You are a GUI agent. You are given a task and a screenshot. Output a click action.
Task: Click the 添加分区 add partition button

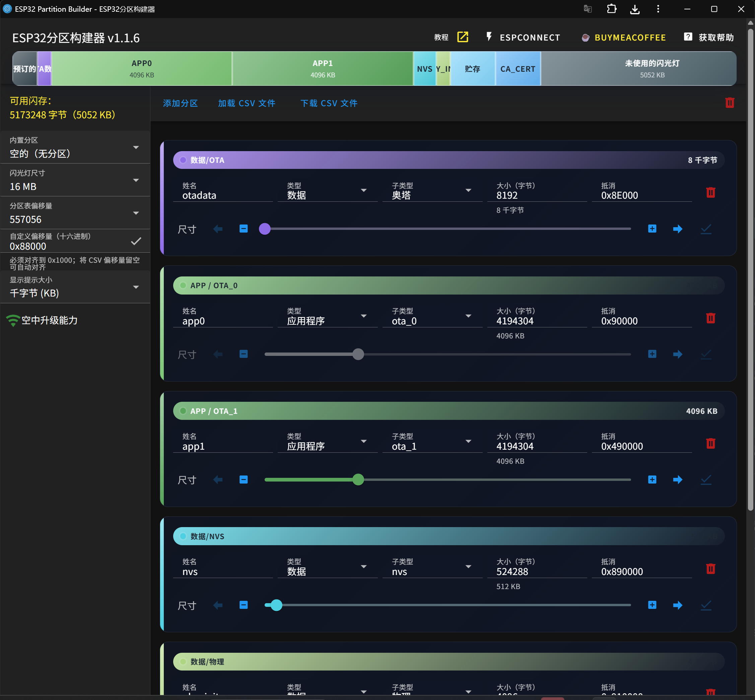click(x=180, y=103)
